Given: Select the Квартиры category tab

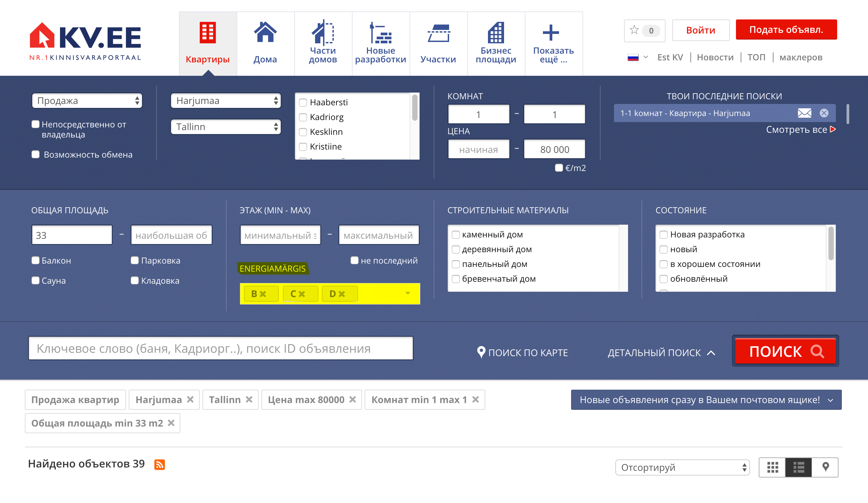Looking at the screenshot, I should (208, 44).
